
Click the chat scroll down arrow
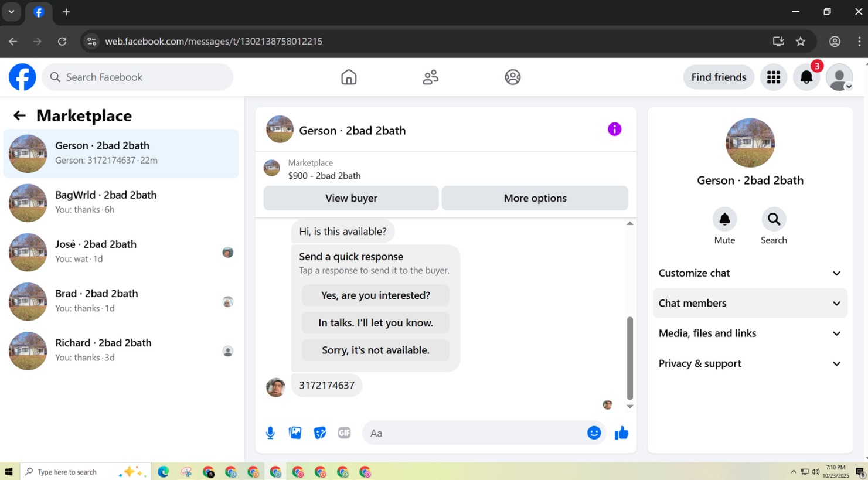pyautogui.click(x=630, y=406)
